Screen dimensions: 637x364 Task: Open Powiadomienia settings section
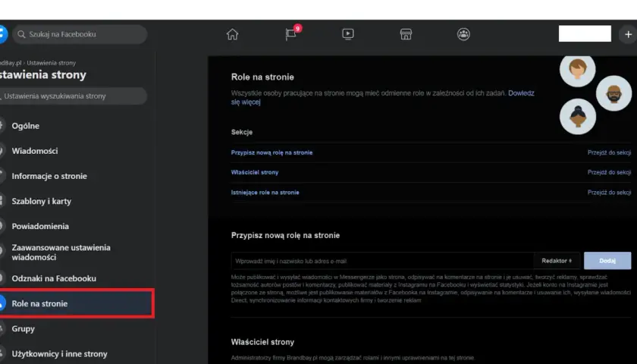40,226
